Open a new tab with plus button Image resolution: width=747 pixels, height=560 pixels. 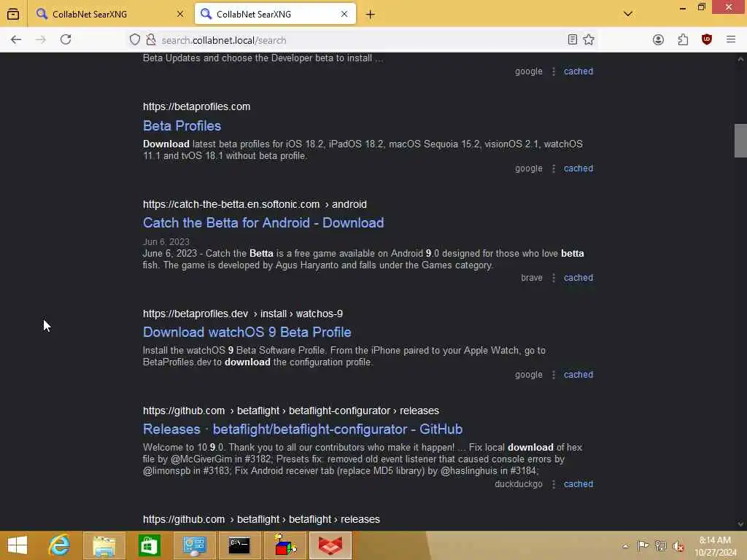[x=370, y=15]
